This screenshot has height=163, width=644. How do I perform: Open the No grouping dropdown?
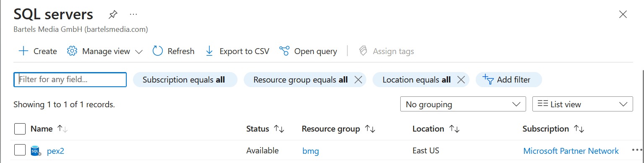click(x=463, y=104)
